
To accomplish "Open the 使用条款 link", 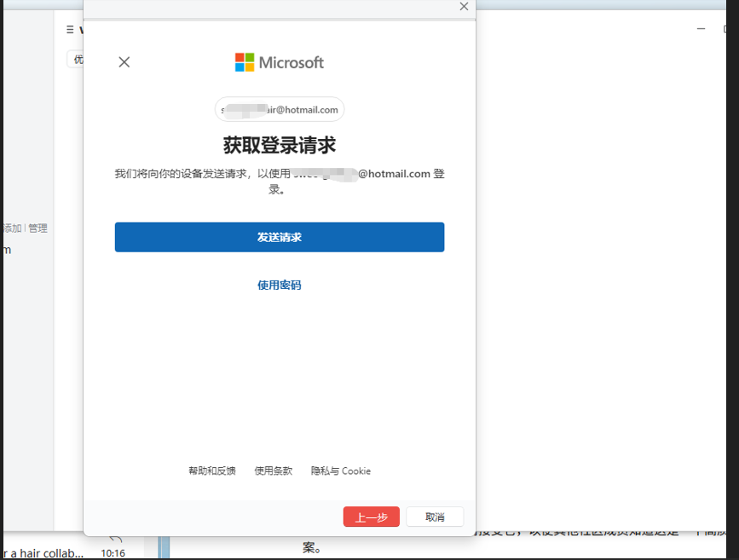I will (x=274, y=471).
